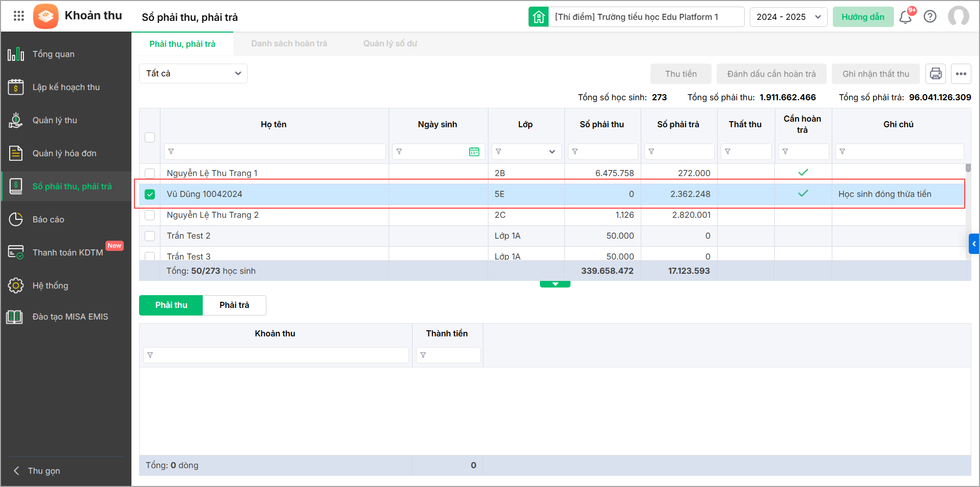Click the Họ tên filter input field
The height and width of the screenshot is (487, 980).
click(278, 152)
